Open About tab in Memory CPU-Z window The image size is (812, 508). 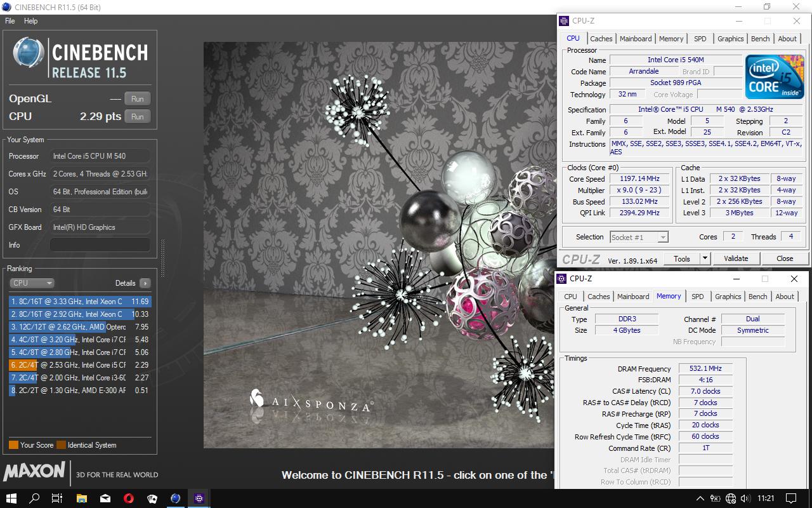click(785, 297)
